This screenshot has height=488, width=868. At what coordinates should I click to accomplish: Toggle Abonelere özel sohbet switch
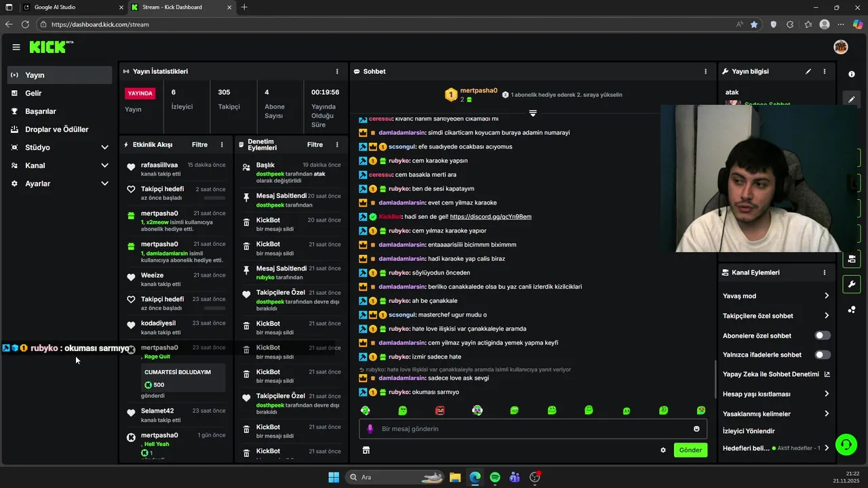coord(823,335)
